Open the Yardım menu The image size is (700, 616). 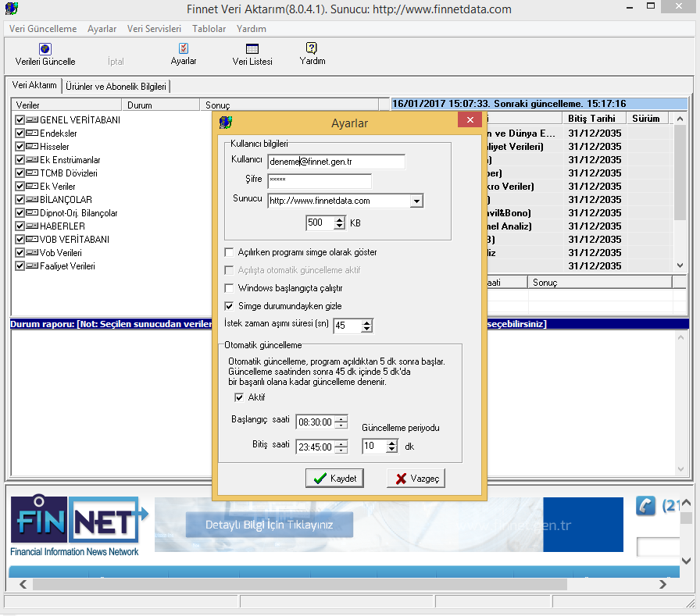252,29
